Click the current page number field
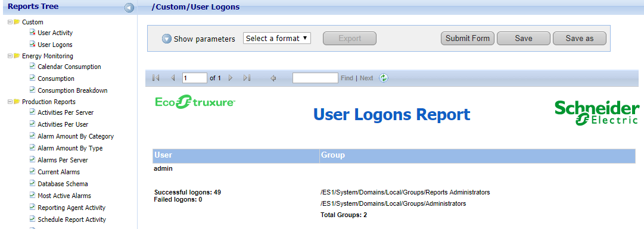 click(x=195, y=78)
